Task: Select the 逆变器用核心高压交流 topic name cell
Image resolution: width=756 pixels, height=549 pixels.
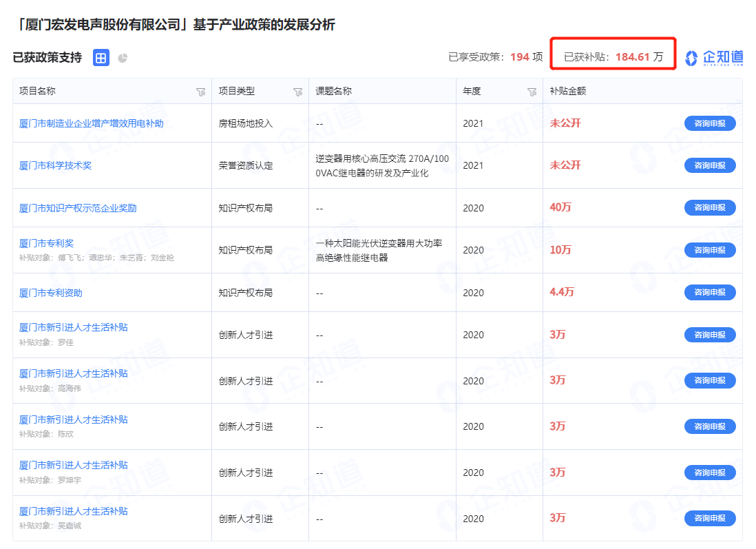Action: [382, 165]
